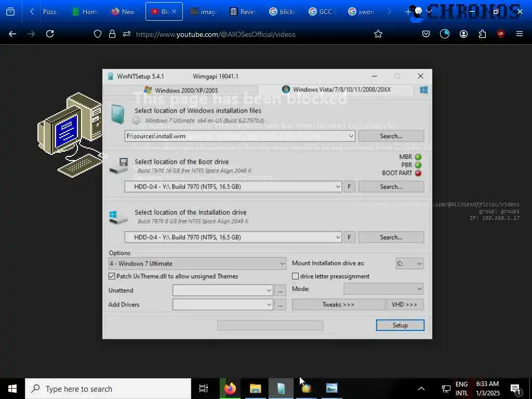The image size is (532, 399).
Task: Switch to the xwor browser tab
Action: (361, 11)
